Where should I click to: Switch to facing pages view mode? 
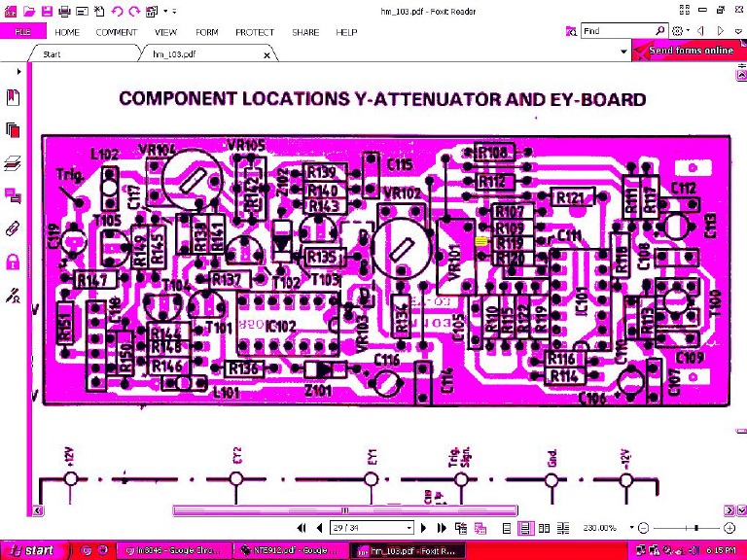point(544,528)
